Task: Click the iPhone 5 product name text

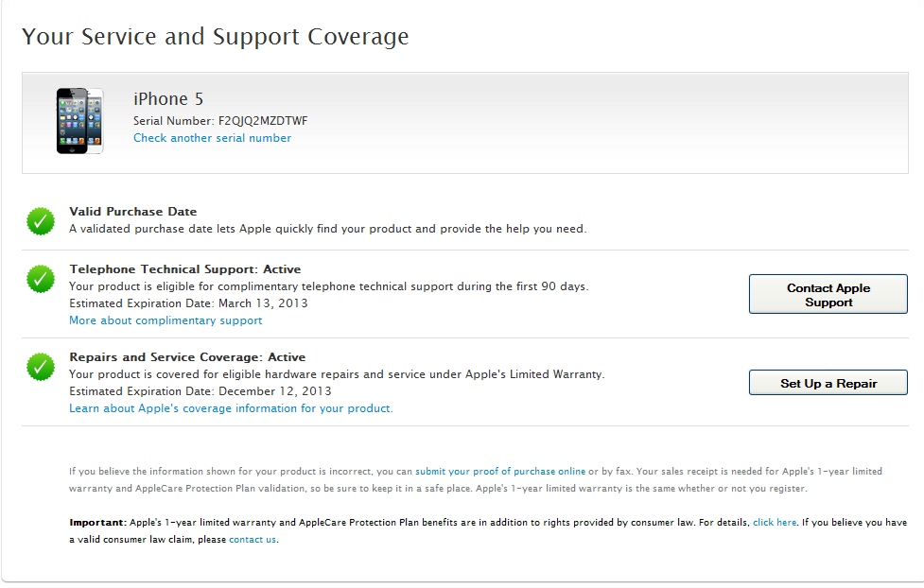Action: coord(168,99)
